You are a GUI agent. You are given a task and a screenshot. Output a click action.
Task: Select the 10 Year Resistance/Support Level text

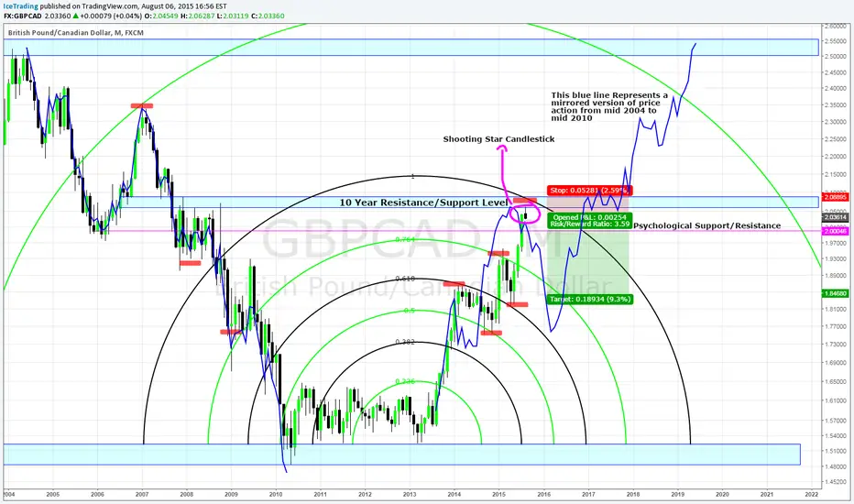pos(423,203)
